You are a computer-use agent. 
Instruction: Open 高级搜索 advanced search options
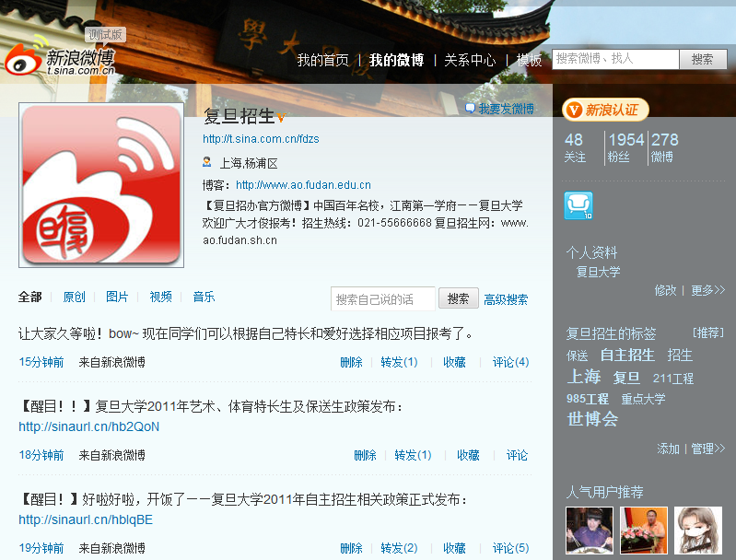[x=506, y=299]
